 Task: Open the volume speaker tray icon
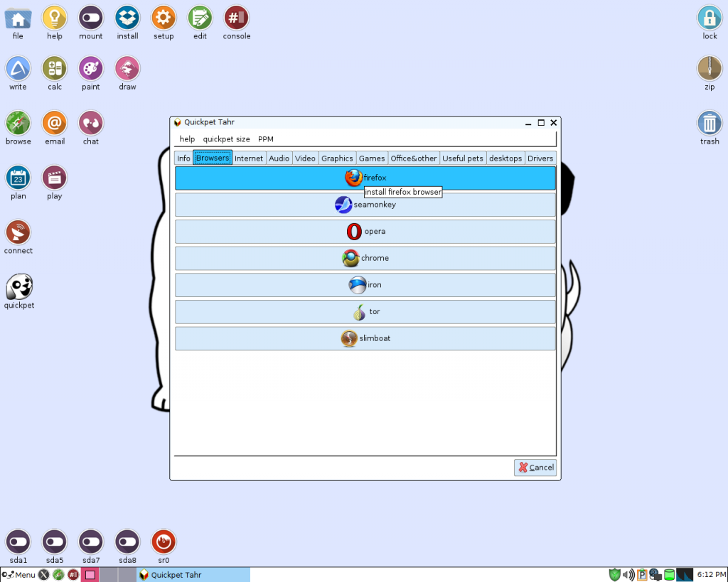(628, 575)
